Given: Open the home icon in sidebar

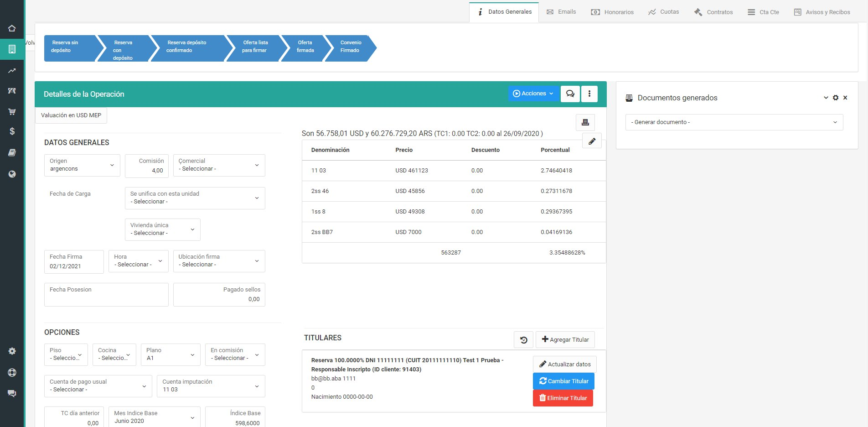Looking at the screenshot, I should [12, 28].
